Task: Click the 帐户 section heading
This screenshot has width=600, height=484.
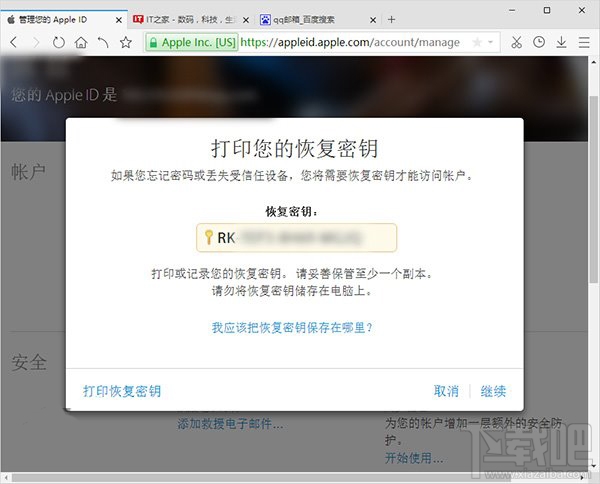Action: 28,171
